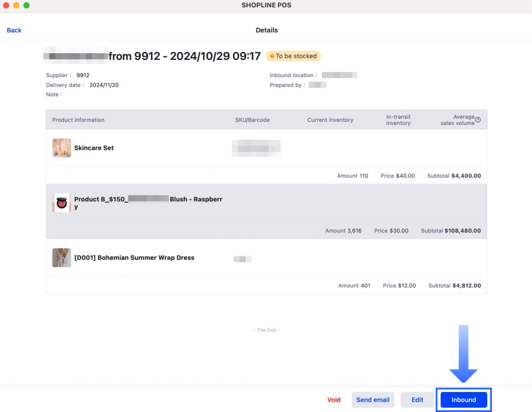532x412 pixels.
Task: Click the 'To be stocked' status badge
Action: click(294, 56)
